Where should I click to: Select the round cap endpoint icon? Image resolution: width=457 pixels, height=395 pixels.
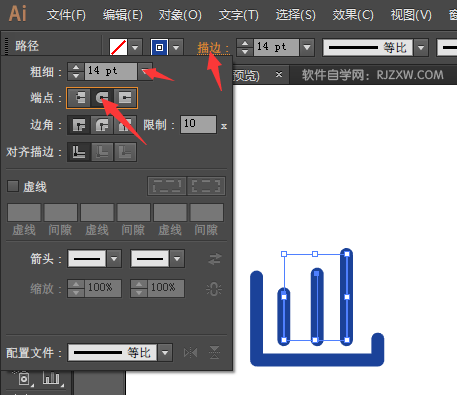coord(102,98)
